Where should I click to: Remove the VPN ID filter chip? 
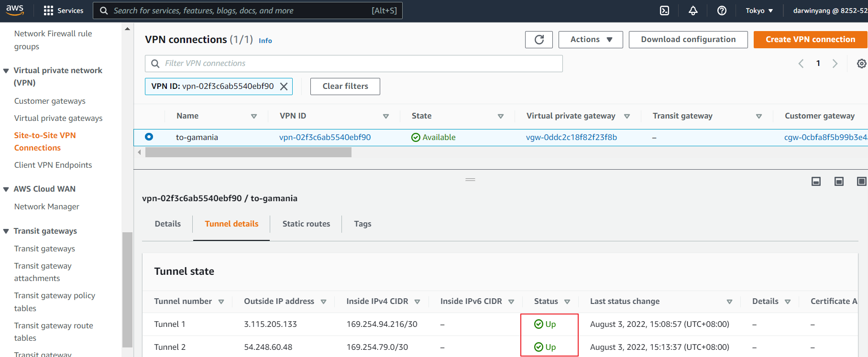(284, 87)
